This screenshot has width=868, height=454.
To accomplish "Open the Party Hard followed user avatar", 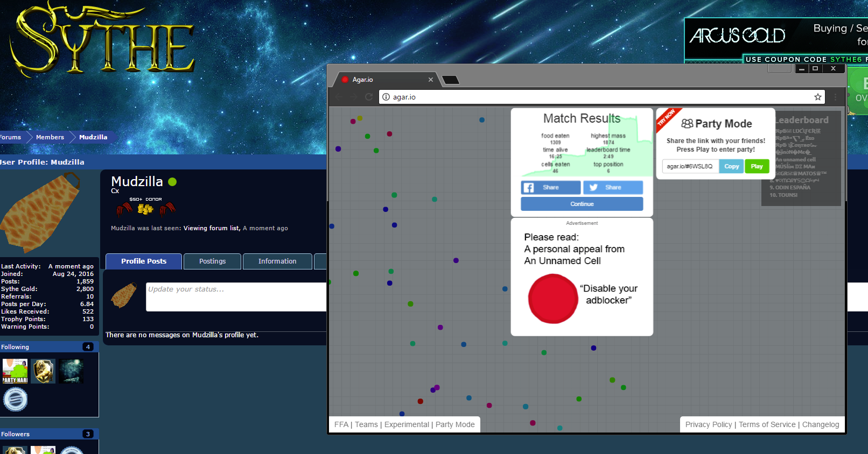I will point(15,371).
